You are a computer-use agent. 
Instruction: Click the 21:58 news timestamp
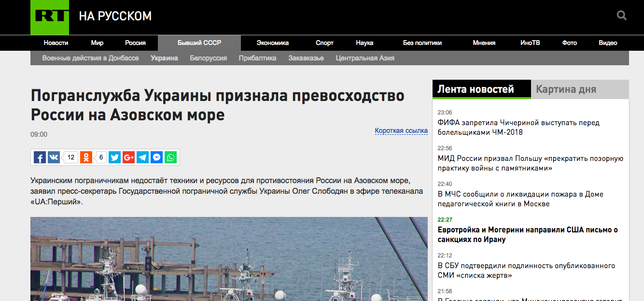tap(445, 291)
